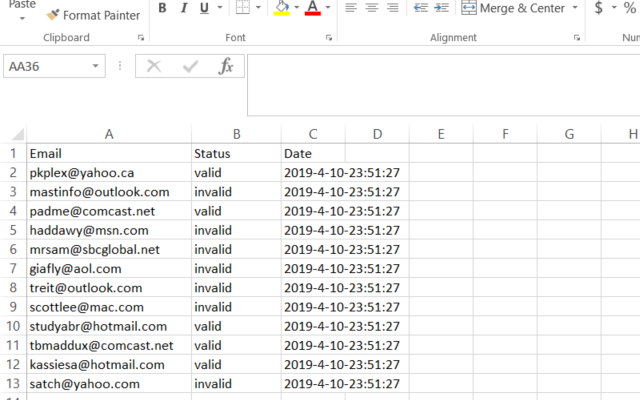This screenshot has height=400, width=640.
Task: Select column D header
Action: [377, 134]
